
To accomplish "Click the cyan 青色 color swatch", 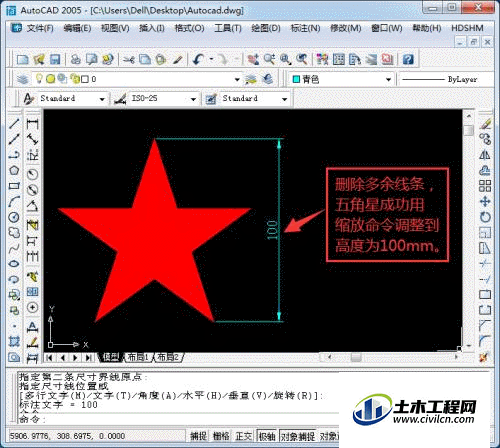I will pos(296,79).
